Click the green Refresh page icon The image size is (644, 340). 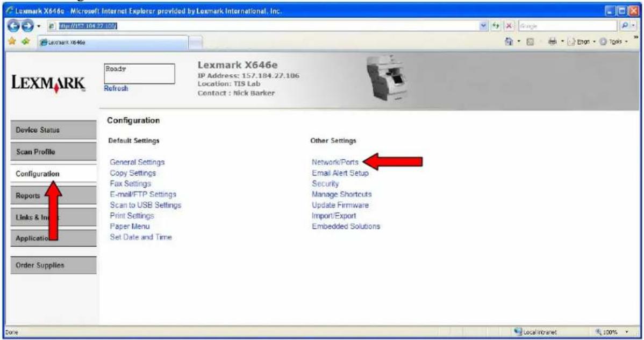(x=496, y=26)
